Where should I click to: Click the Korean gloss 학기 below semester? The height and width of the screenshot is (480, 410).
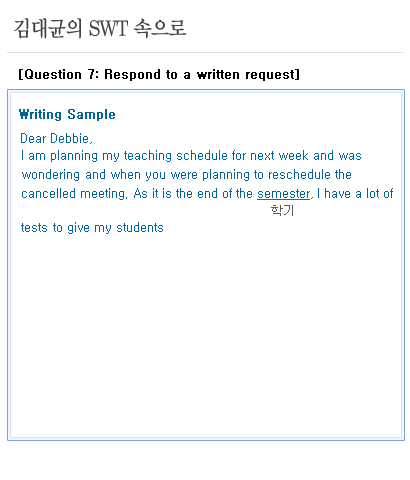282,210
